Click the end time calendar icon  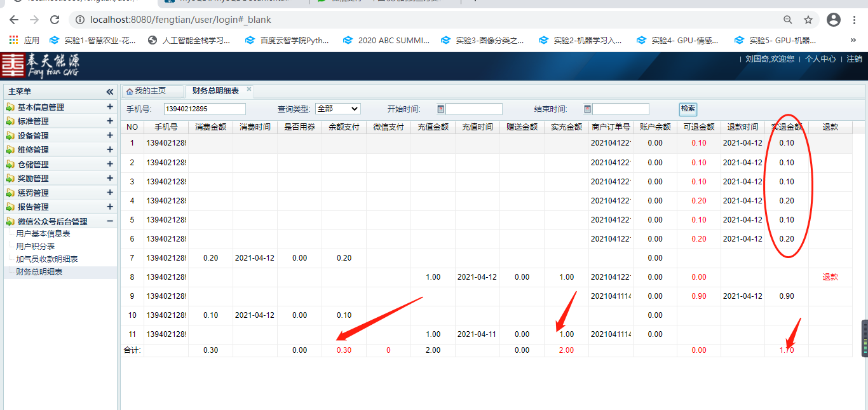[588, 109]
